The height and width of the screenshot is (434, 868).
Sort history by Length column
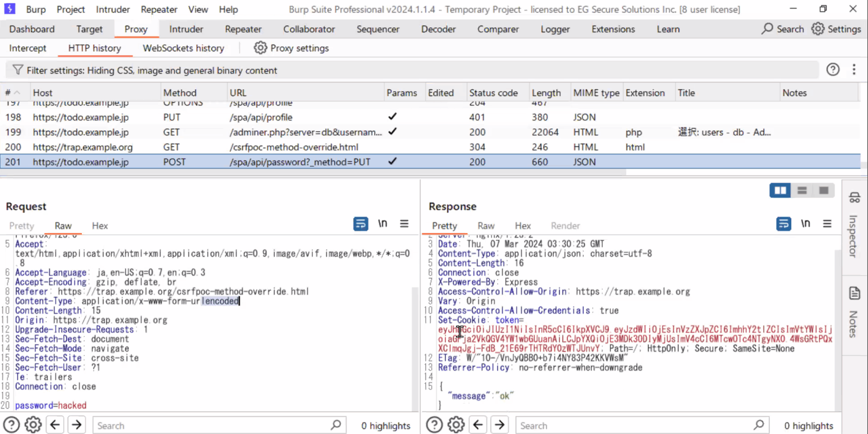pyautogui.click(x=549, y=93)
